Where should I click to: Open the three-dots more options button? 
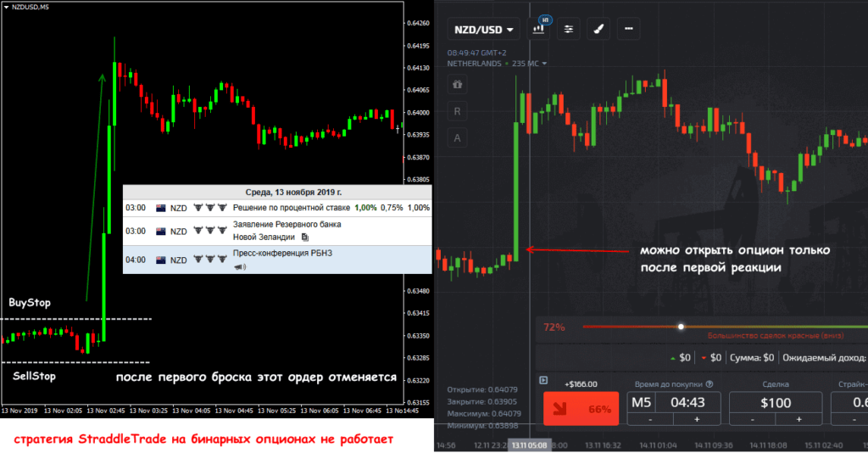(628, 29)
